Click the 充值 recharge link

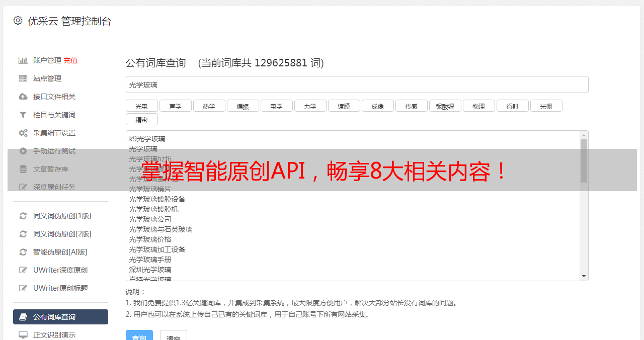pos(70,60)
